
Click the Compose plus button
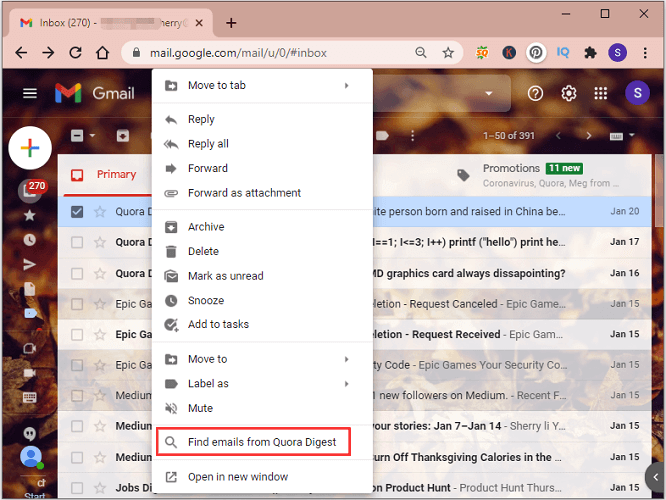[x=30, y=148]
